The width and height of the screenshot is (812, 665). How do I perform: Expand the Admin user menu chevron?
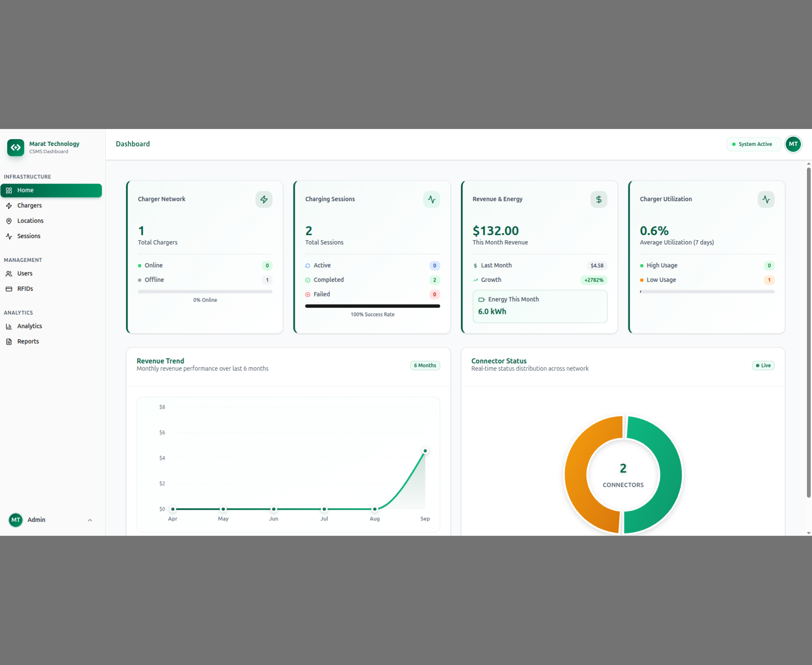90,520
